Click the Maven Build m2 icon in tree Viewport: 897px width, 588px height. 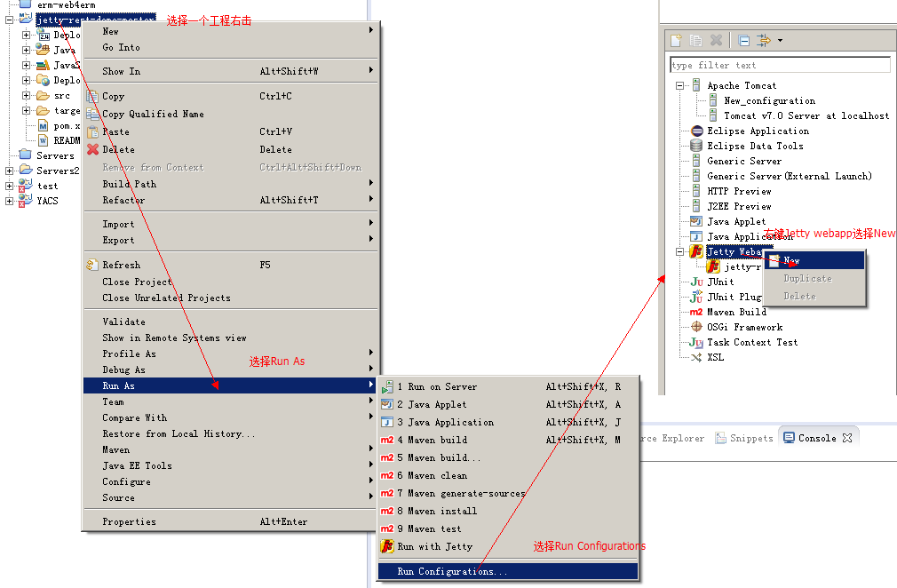696,313
